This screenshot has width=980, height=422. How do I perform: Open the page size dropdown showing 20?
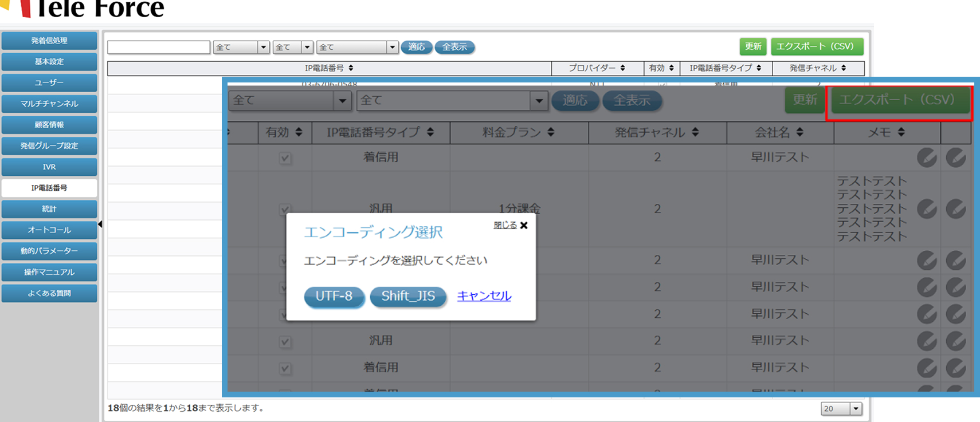841,408
